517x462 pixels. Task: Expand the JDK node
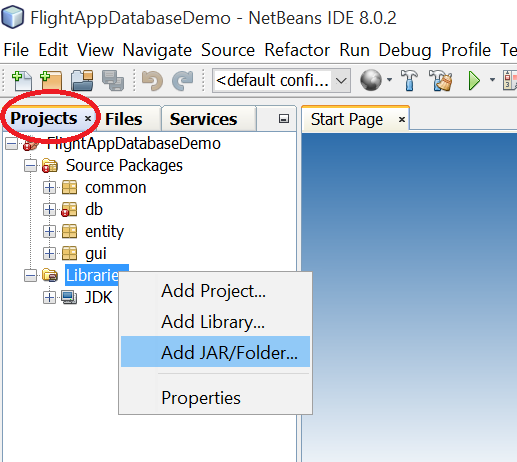point(49,297)
